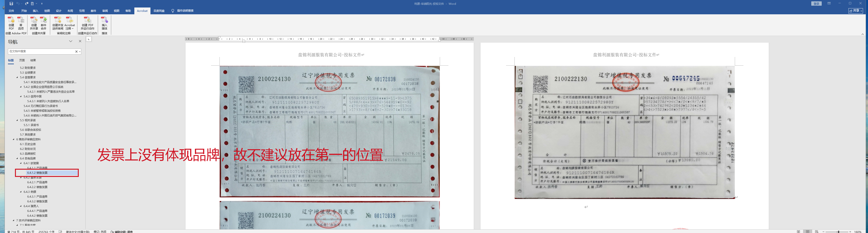This screenshot has height=233, width=868.
Task: Click the document page icon in the title bar
Action: pyautogui.click(x=32, y=4)
